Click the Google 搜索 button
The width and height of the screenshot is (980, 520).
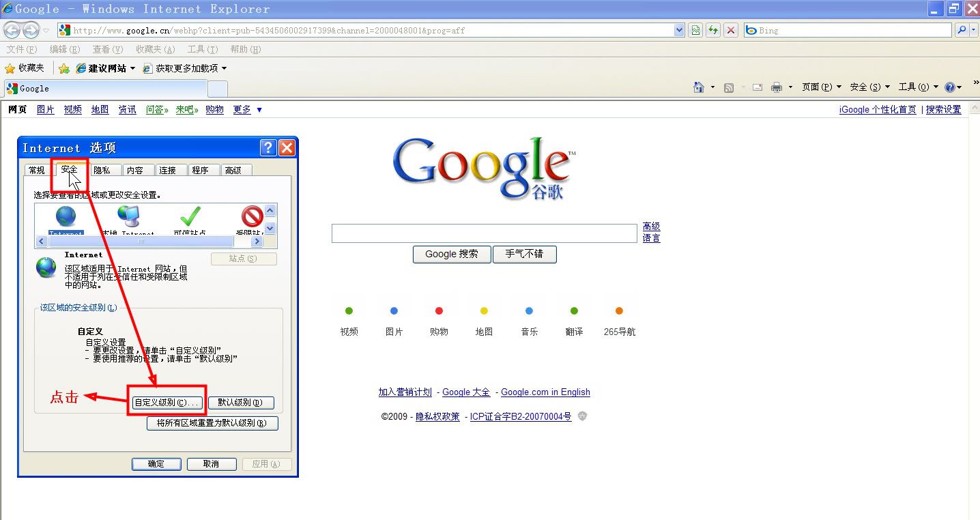452,254
